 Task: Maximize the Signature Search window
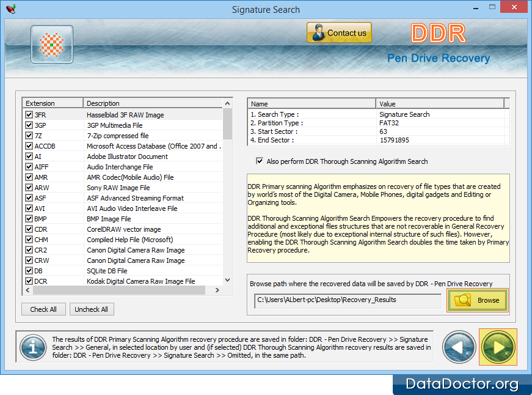pos(492,7)
